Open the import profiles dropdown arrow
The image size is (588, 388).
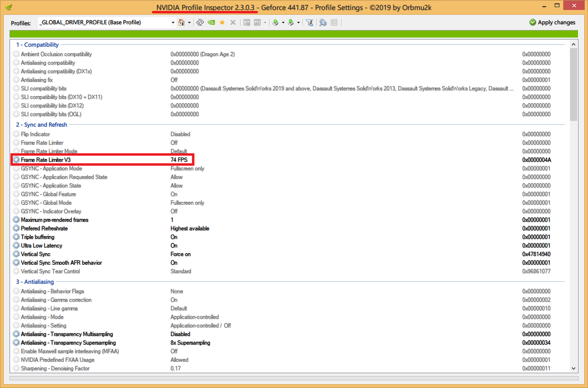[298, 22]
